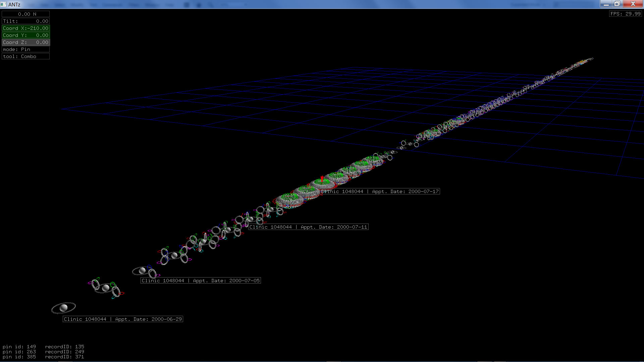Viewport: 644px width, 362px height.
Task: Click the red pin marker on the torus cluster
Action: (322, 179)
